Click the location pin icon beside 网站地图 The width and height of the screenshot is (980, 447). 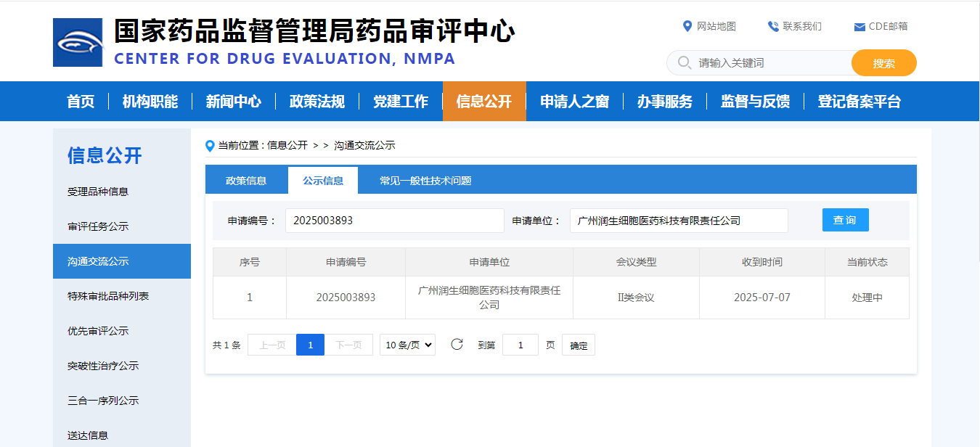click(x=687, y=26)
